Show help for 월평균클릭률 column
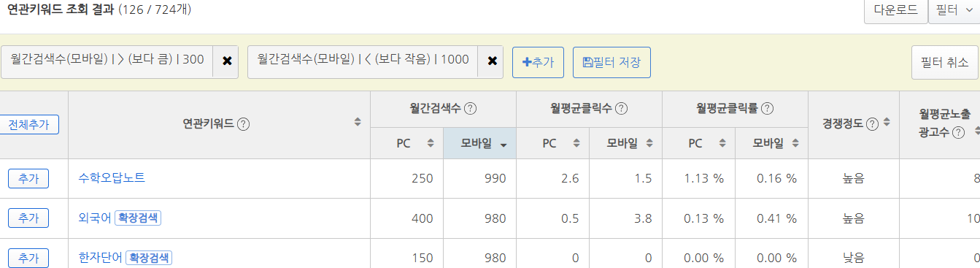 (x=768, y=108)
